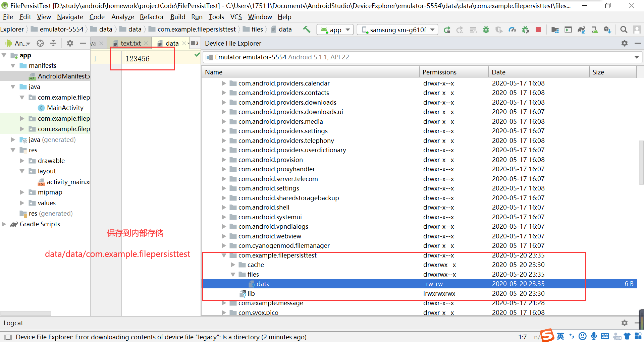Expand the mipmap folder
Image resolution: width=644 pixels, height=342 pixels.
click(x=22, y=192)
